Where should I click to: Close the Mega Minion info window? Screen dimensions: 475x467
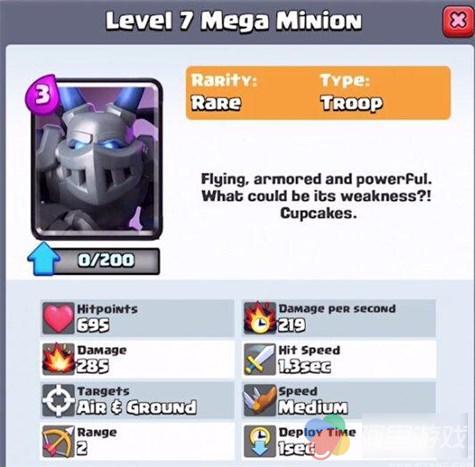click(458, 22)
